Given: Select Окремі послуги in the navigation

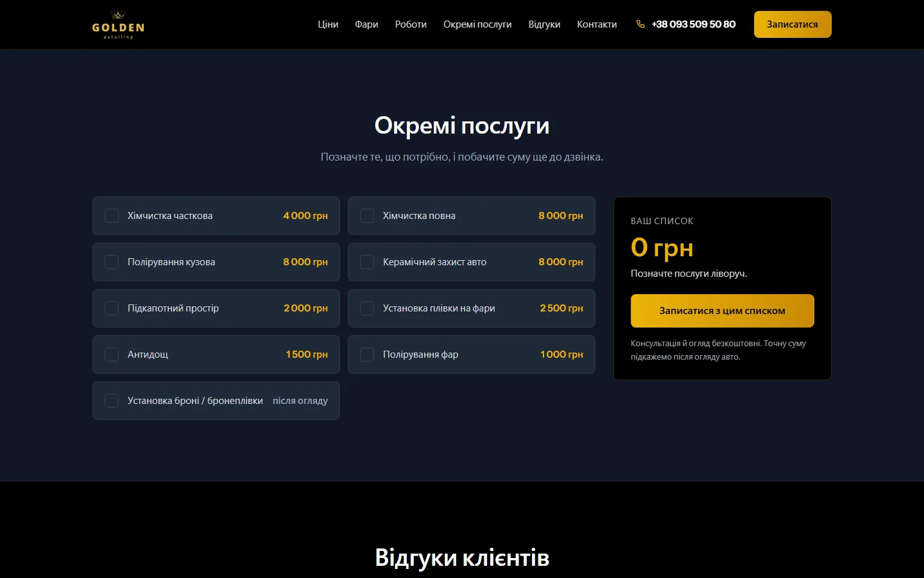Looking at the screenshot, I should pyautogui.click(x=477, y=24).
